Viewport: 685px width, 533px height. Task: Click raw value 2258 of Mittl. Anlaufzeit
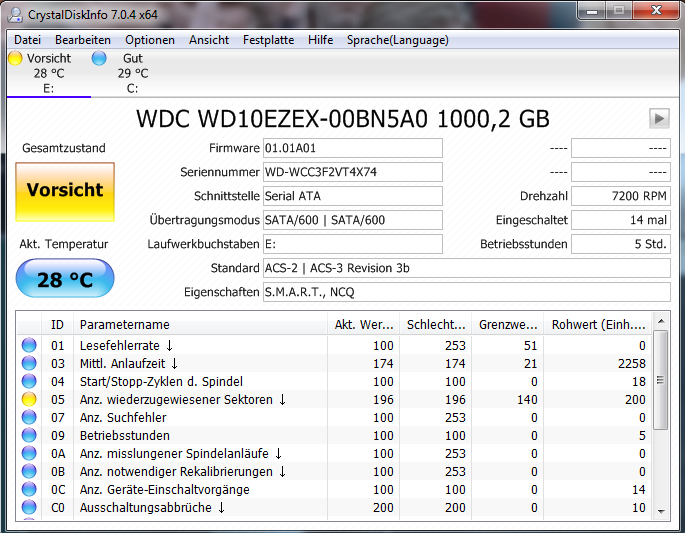(x=632, y=363)
